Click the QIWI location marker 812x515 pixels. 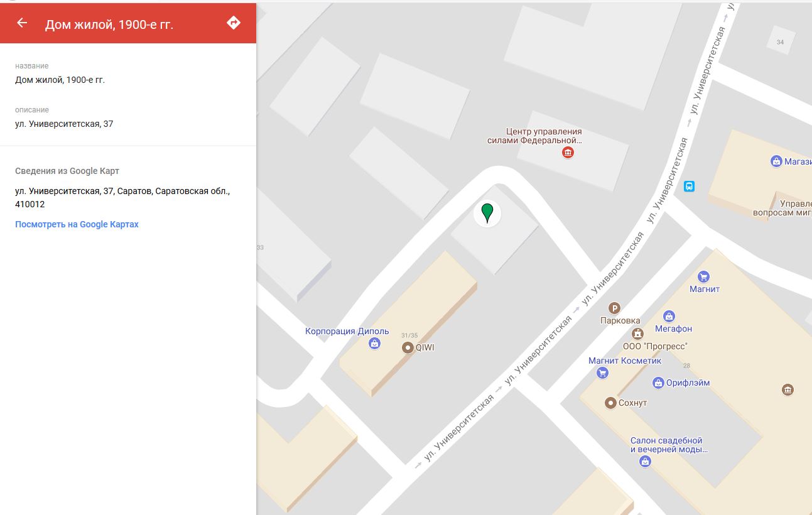pos(408,347)
